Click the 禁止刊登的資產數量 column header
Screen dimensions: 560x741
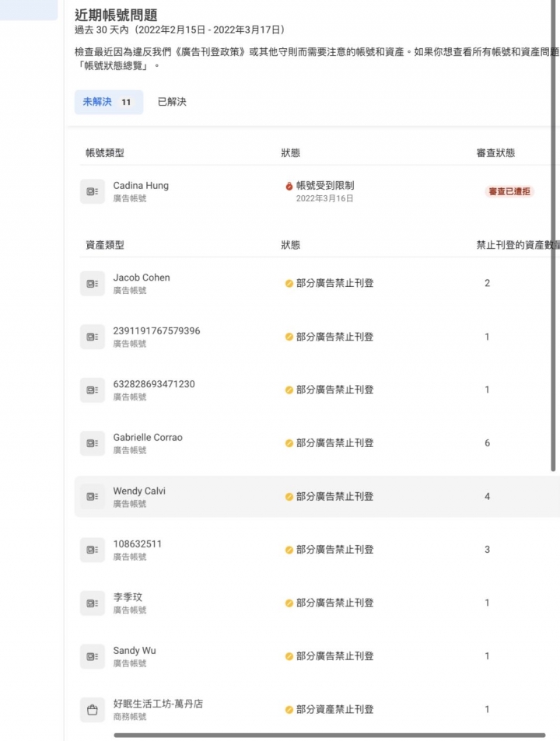pyautogui.click(x=518, y=245)
